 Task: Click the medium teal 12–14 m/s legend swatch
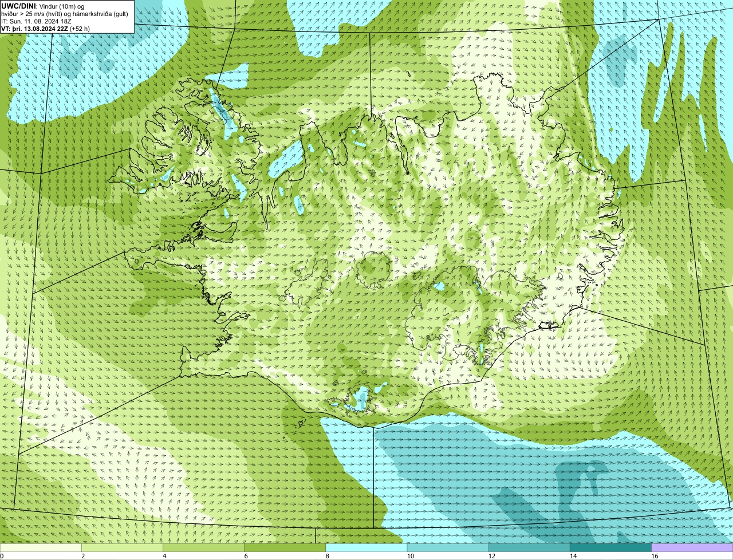pyautogui.click(x=529, y=547)
